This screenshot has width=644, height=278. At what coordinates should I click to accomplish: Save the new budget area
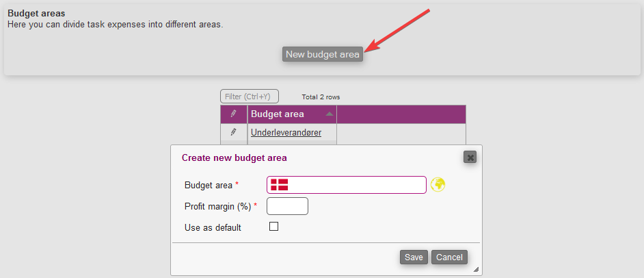coord(414,257)
